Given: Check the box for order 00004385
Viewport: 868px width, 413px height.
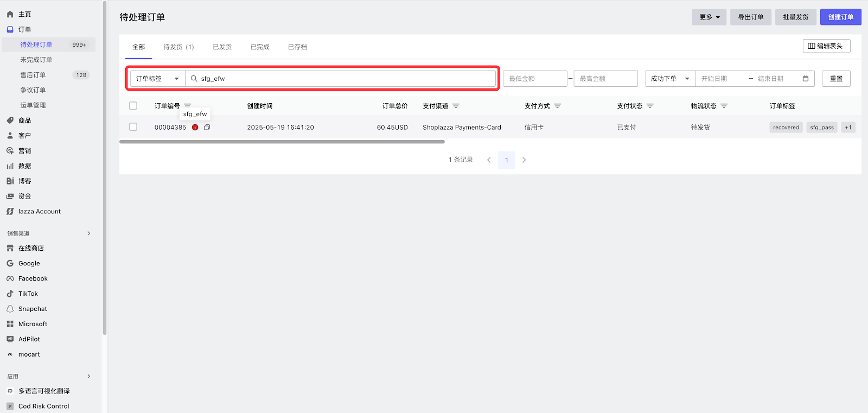Looking at the screenshot, I should [x=133, y=127].
